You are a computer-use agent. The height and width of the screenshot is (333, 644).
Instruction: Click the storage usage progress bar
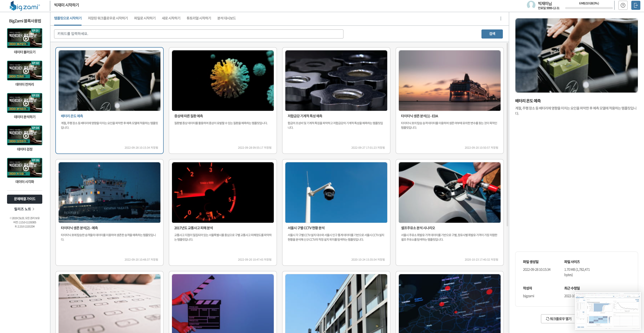click(x=589, y=8)
